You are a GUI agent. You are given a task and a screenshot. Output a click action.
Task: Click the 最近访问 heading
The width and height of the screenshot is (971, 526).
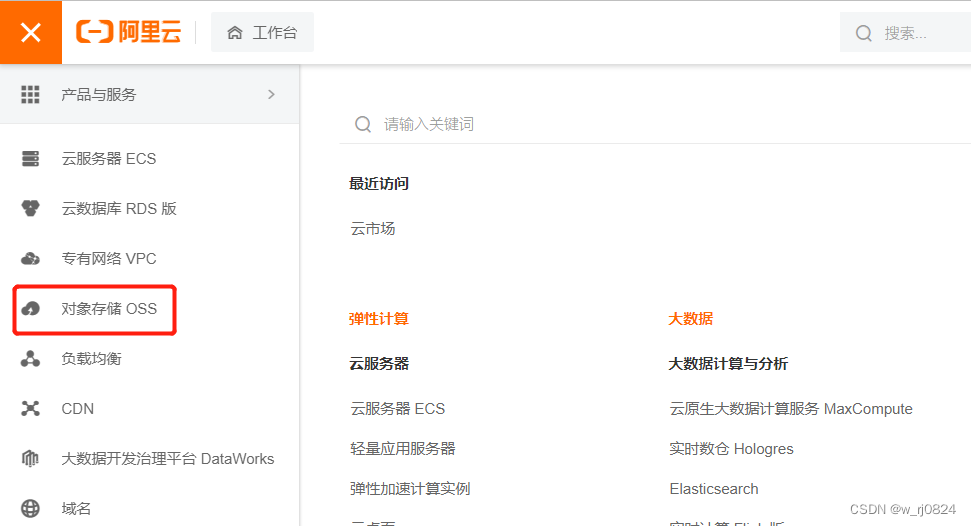tap(379, 183)
